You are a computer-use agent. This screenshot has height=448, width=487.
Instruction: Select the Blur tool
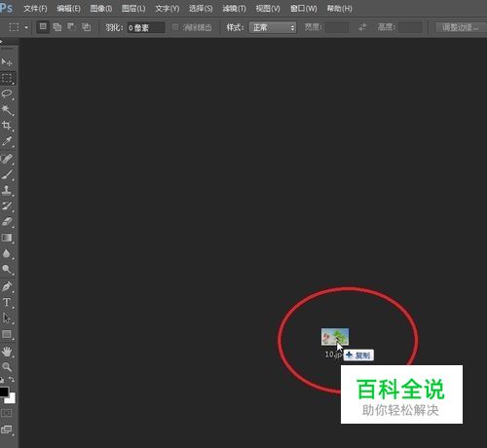(x=7, y=253)
